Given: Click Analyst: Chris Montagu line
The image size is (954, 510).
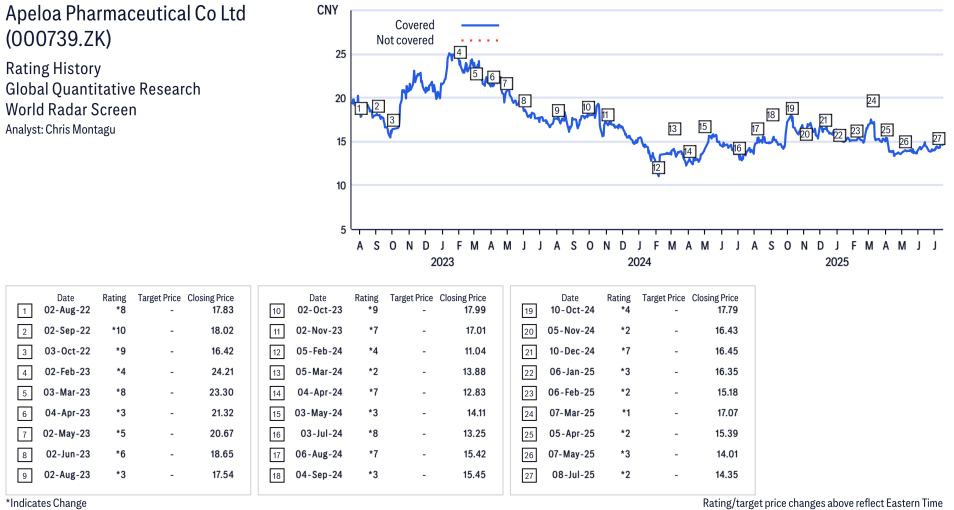Looking at the screenshot, I should pos(60,130).
